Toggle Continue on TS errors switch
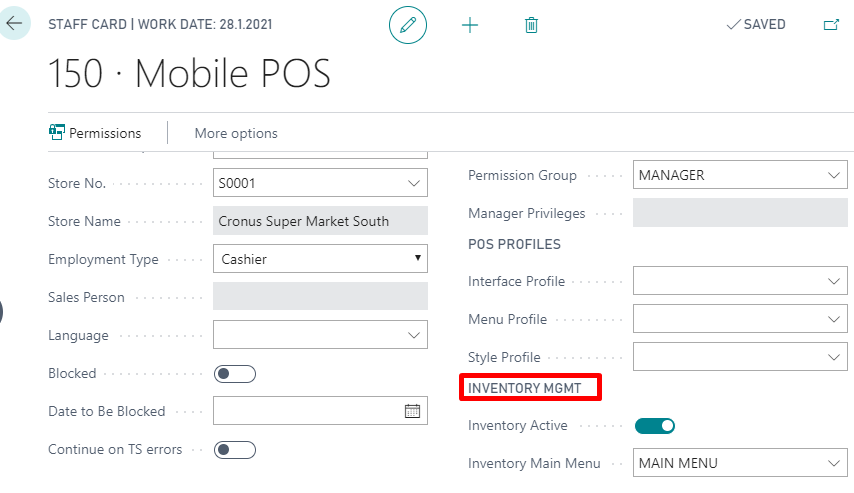 pyautogui.click(x=235, y=450)
